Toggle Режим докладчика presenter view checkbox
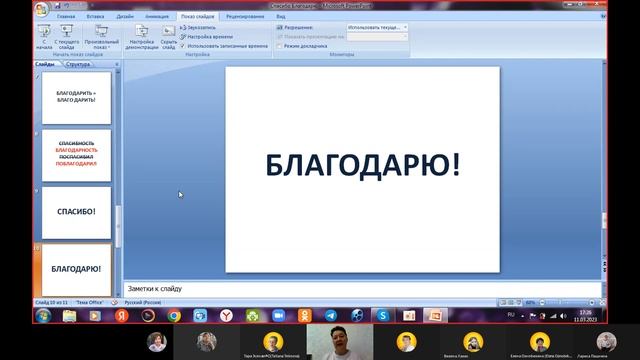 (279, 46)
